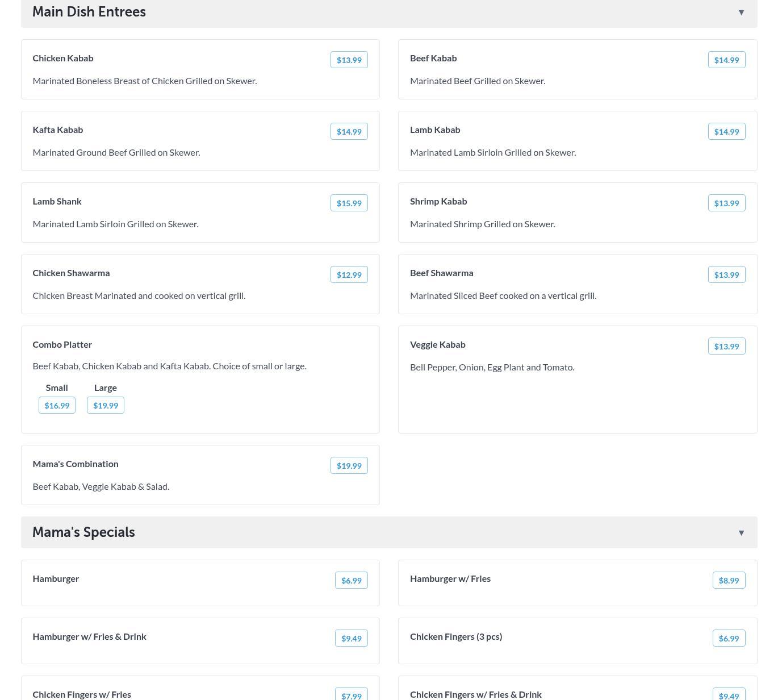Collapse the Main Dish Entrees section arrow
Screen dimensions: 778x700
(741, 13)
